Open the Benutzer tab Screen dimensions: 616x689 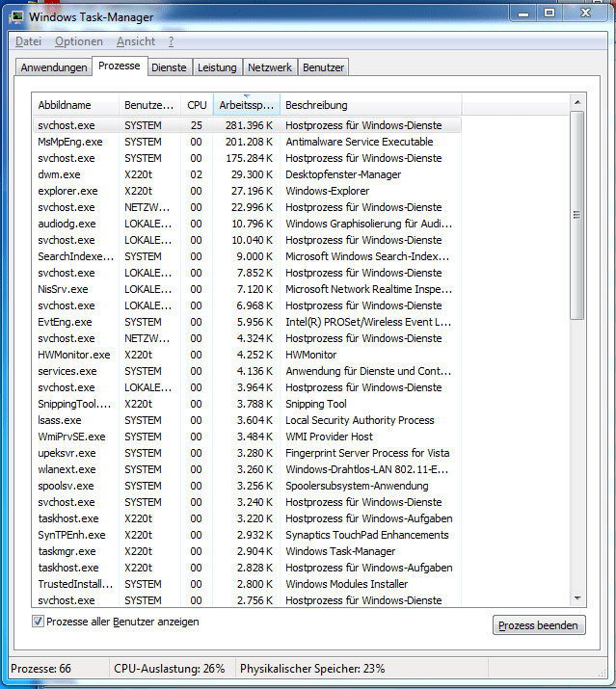[323, 67]
